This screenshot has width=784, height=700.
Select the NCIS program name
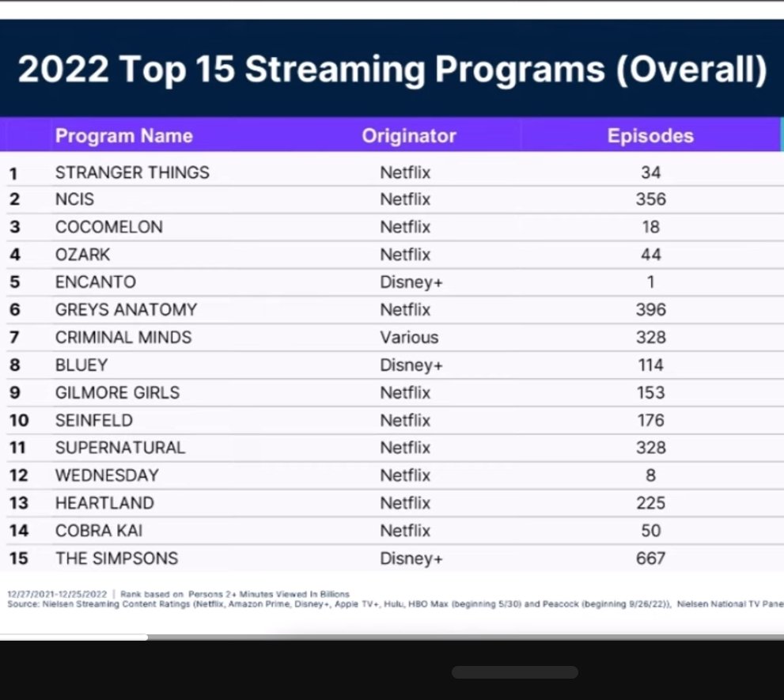coord(74,199)
